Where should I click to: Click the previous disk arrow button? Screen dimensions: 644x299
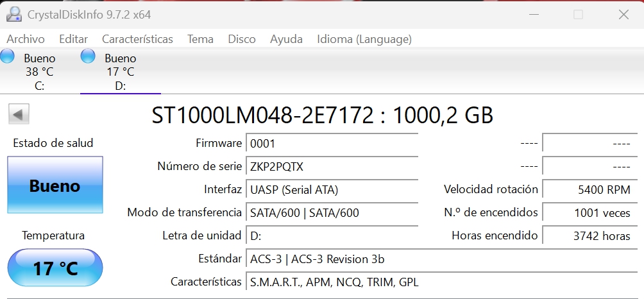pyautogui.click(x=19, y=114)
